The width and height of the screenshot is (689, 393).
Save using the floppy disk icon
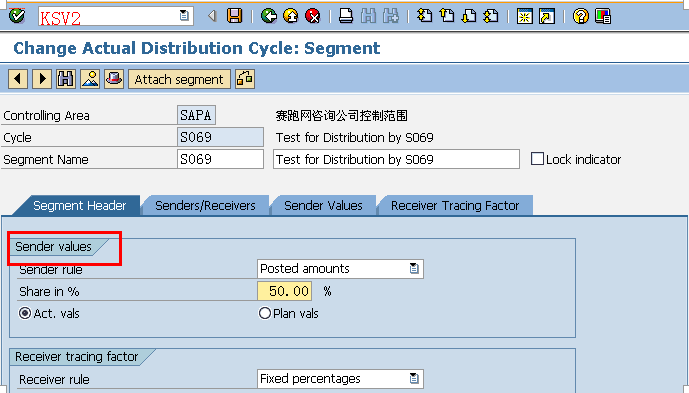(235, 16)
